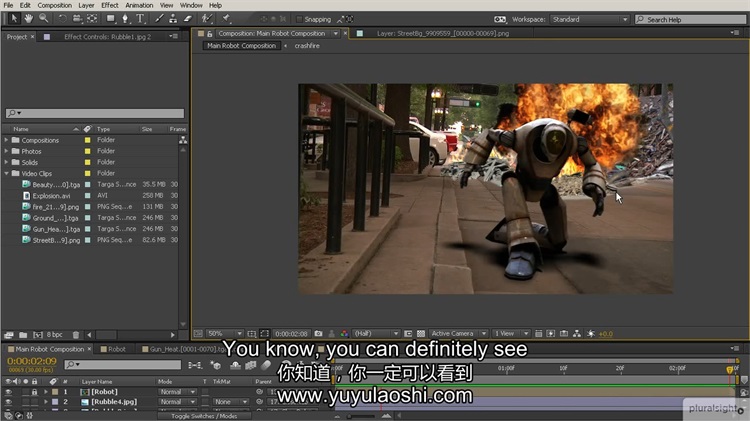Viewport: 750px width, 421px height.
Task: Click the 8 bpc color depth button
Action: [x=55, y=335]
